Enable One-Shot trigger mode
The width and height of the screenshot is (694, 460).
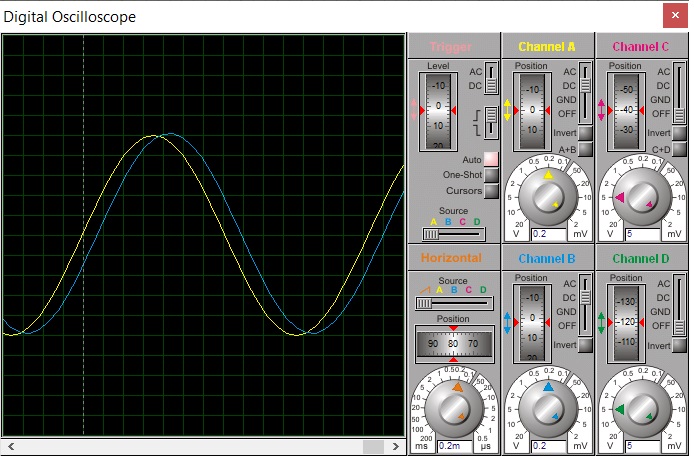point(491,175)
